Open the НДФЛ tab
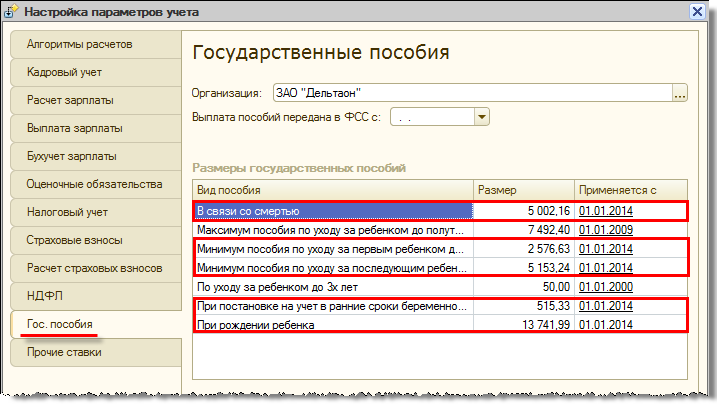 [96, 296]
